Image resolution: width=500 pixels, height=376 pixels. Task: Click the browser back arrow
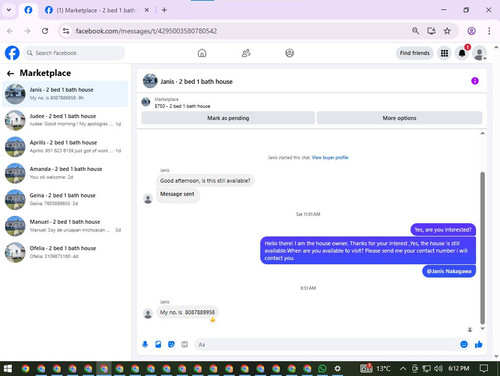(10, 31)
